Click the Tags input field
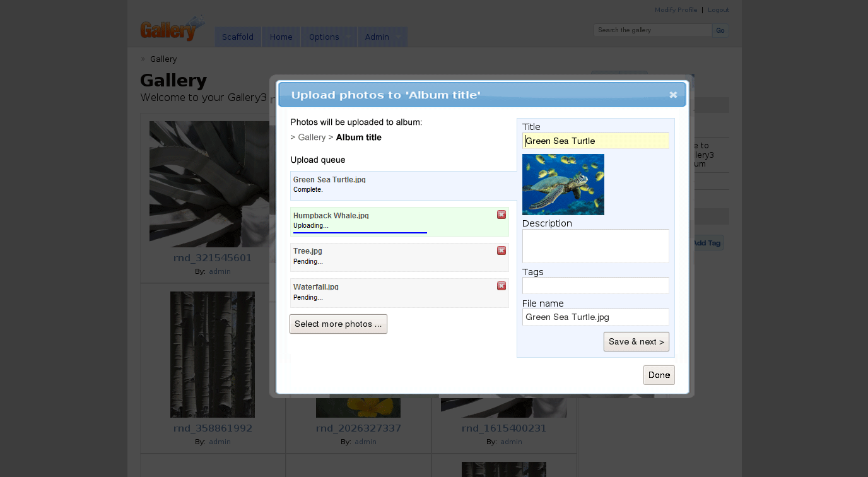868x477 pixels. (x=595, y=285)
